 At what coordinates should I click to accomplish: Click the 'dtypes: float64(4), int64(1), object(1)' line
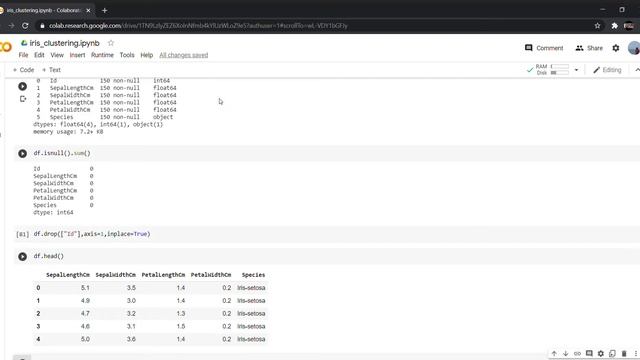point(98,124)
